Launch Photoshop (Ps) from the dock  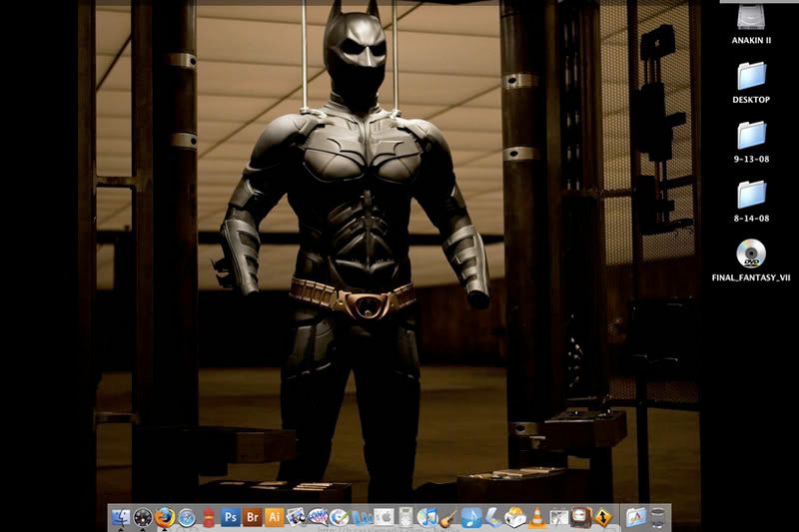(x=231, y=517)
